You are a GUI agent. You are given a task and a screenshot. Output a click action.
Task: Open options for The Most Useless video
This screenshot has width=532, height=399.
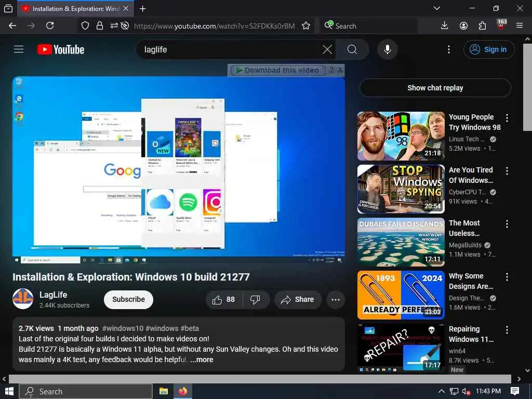click(x=507, y=224)
